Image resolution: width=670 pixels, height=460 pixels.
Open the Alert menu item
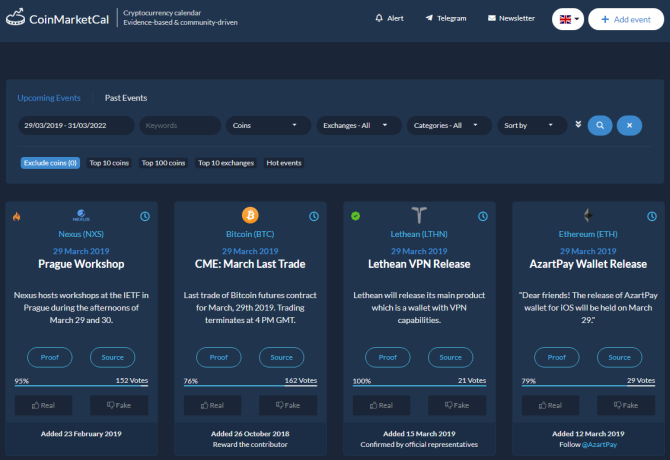pyautogui.click(x=389, y=18)
